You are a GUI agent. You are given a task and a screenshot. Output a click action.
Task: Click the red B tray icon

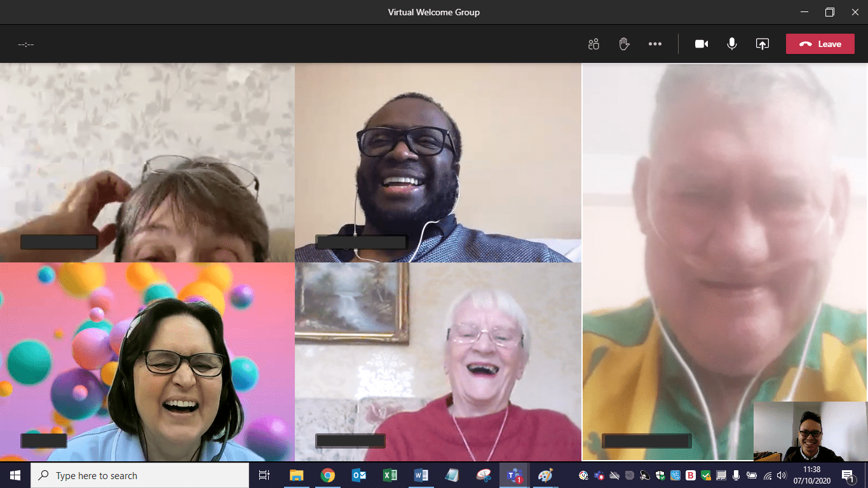(x=691, y=475)
